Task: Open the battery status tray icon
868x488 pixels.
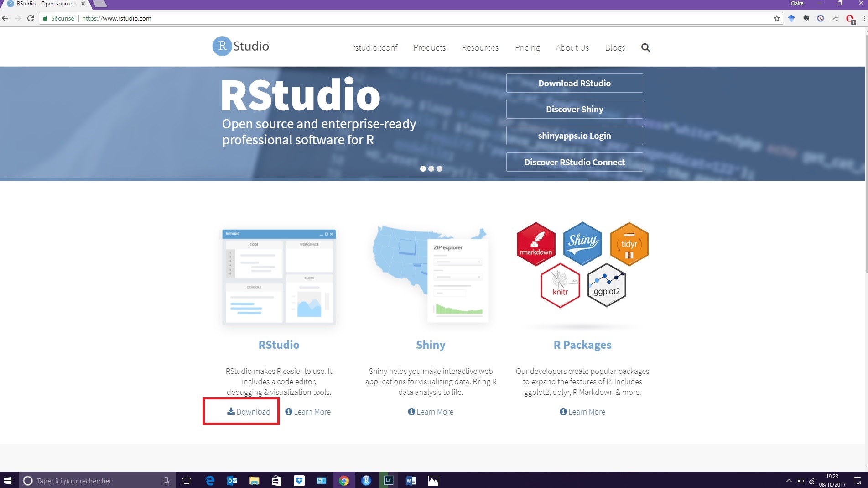Action: (x=800, y=481)
